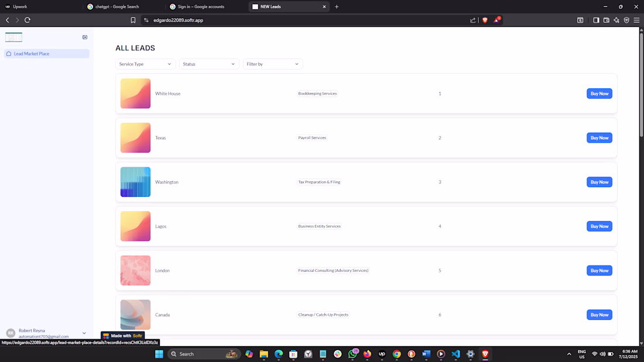Open the White House lead thumbnail
The height and width of the screenshot is (362, 644).
[136, 94]
